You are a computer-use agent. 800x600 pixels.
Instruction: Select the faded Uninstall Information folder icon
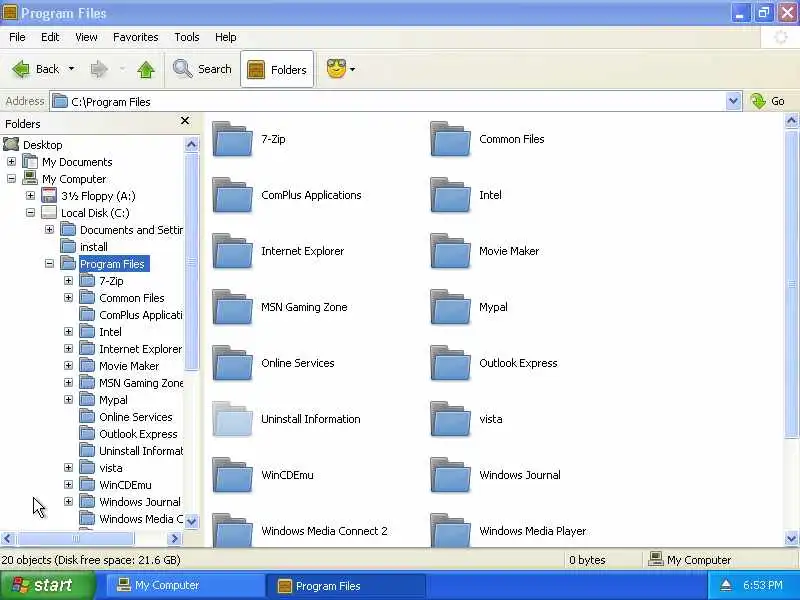[232, 419]
